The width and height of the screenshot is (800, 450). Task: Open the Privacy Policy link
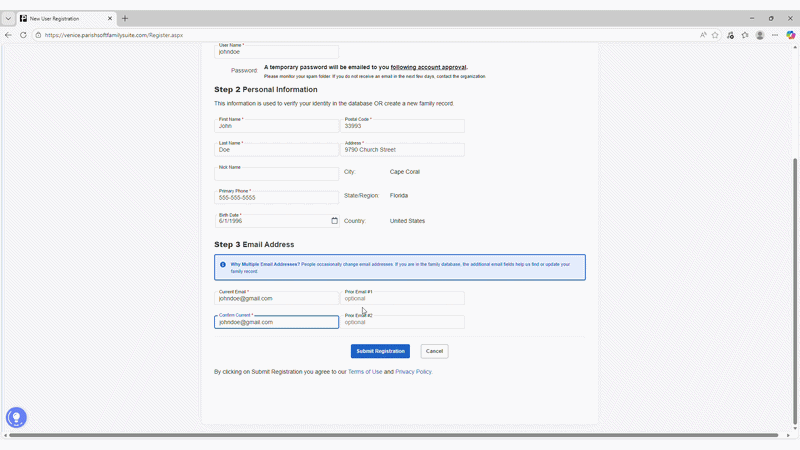413,372
